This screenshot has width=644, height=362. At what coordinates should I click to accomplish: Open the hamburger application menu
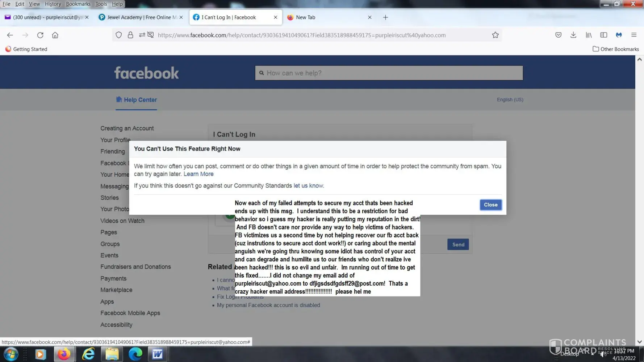pos(633,35)
